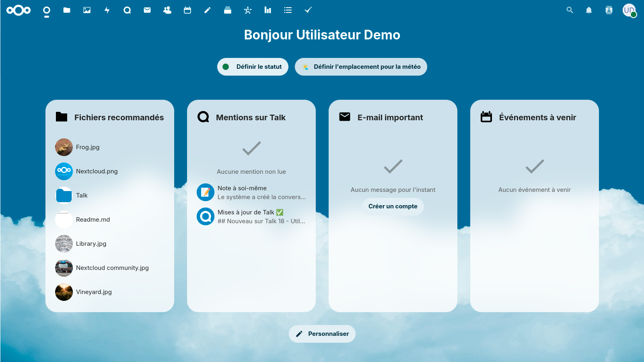Screen dimensions: 644x362
Task: Open the Activity lightning bolt icon
Action: [107, 10]
